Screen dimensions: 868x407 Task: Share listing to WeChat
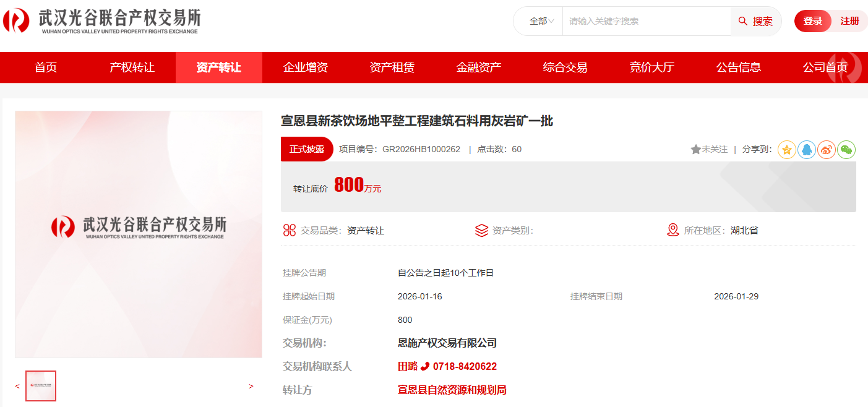click(846, 150)
